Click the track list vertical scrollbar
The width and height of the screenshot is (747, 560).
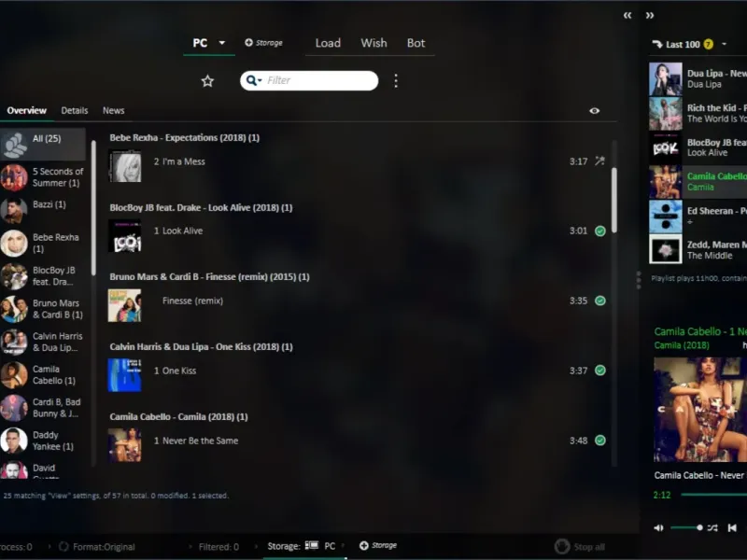[x=614, y=200]
